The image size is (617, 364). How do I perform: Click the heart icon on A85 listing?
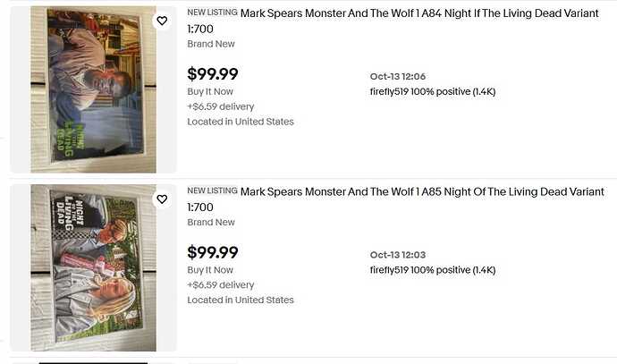point(162,199)
